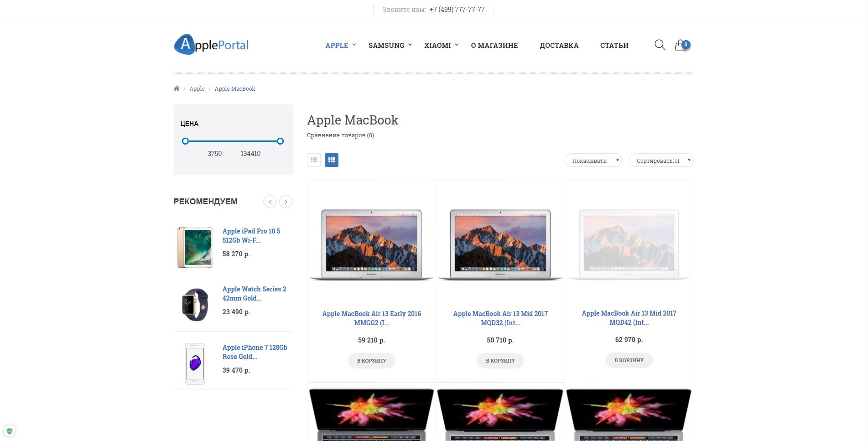The width and height of the screenshot is (868, 441).
Task: Switch to list view layout
Action: [x=314, y=160]
